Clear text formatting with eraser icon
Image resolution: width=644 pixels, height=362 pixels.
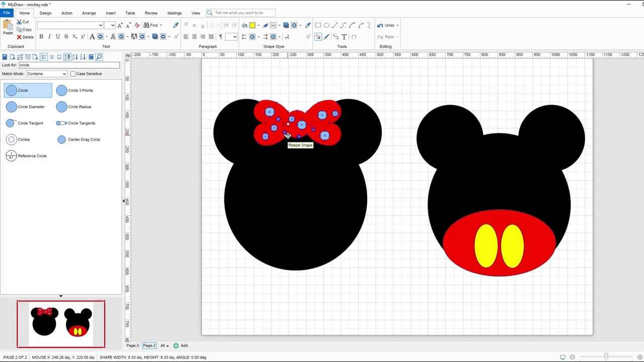click(138, 25)
